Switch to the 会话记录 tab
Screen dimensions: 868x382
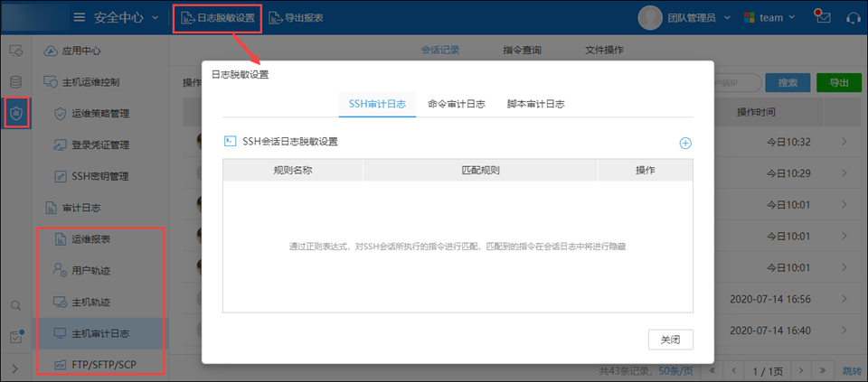coord(440,51)
